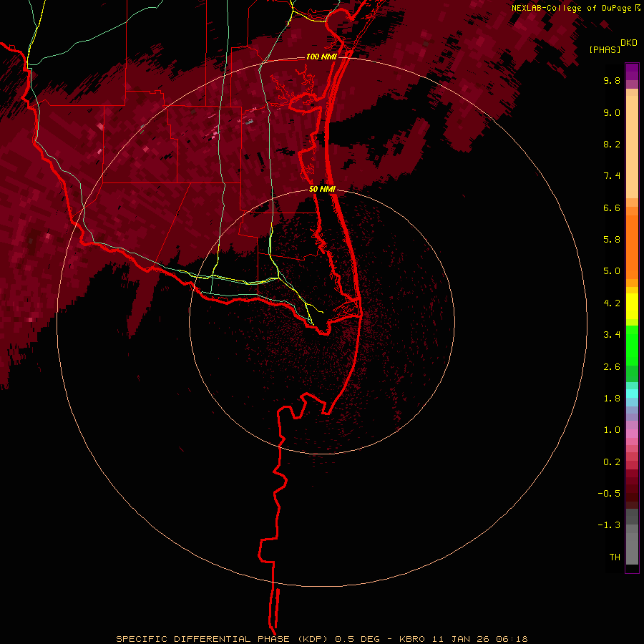The height and width of the screenshot is (644, 644).
Task: Click the 06:18 timestamp
Action: pos(512,639)
